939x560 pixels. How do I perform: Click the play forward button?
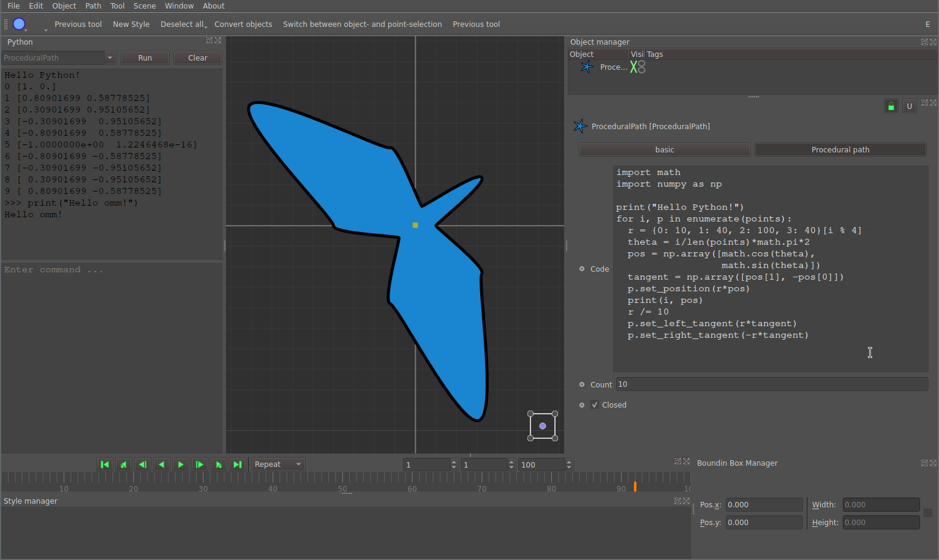181,465
